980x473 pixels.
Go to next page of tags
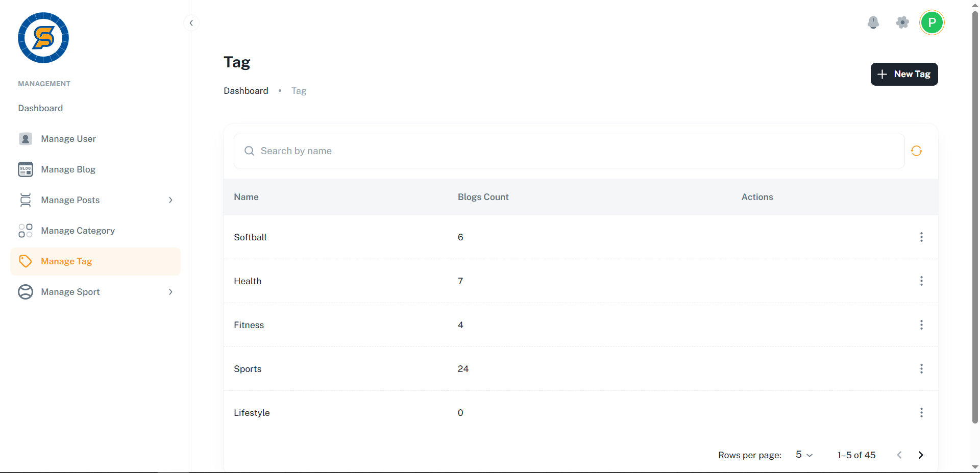[x=921, y=455]
